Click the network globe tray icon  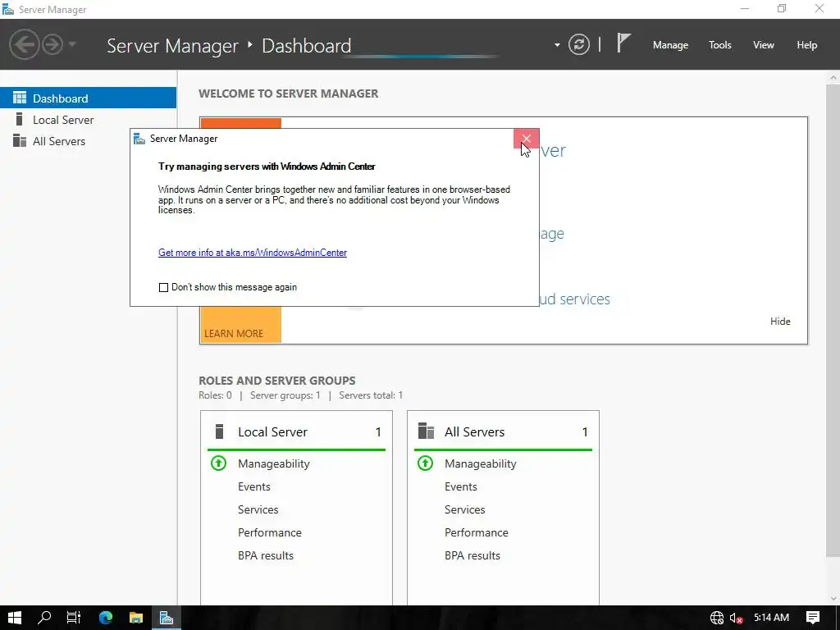pyautogui.click(x=716, y=618)
